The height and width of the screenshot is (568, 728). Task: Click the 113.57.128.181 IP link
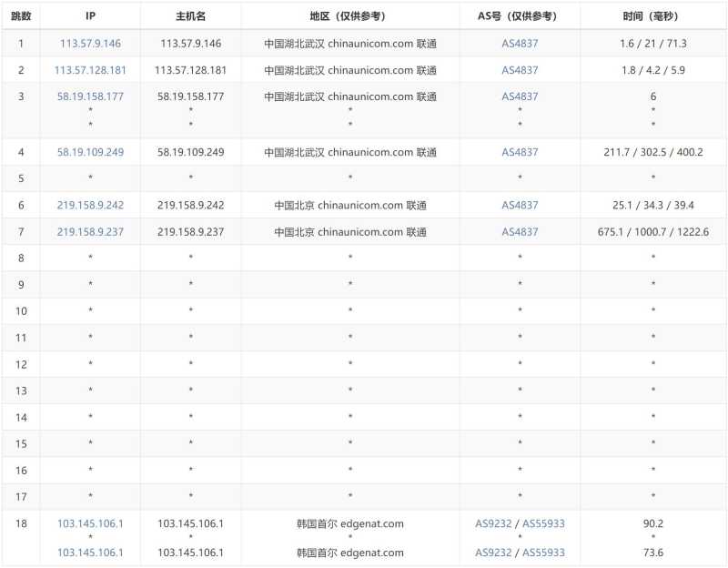coord(93,69)
